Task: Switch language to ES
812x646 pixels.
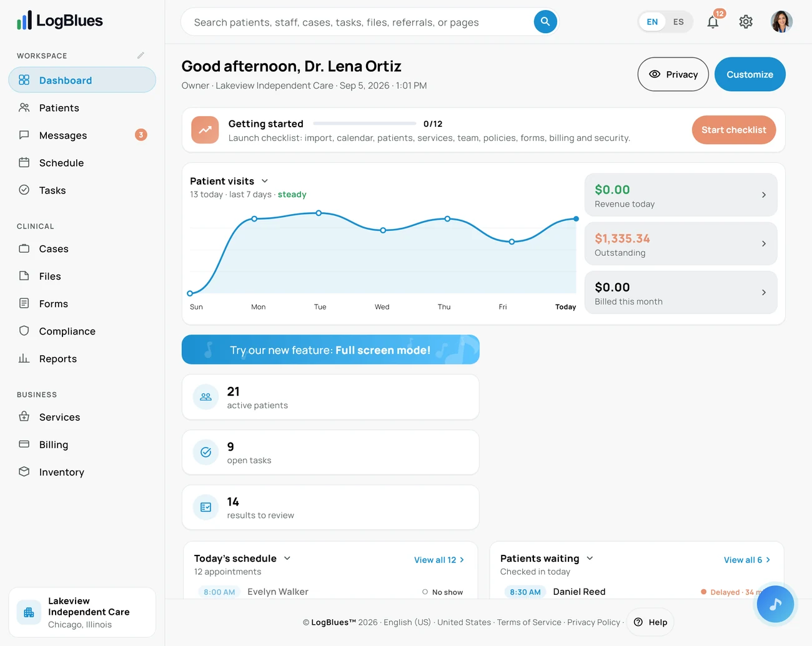Action: 678,22
